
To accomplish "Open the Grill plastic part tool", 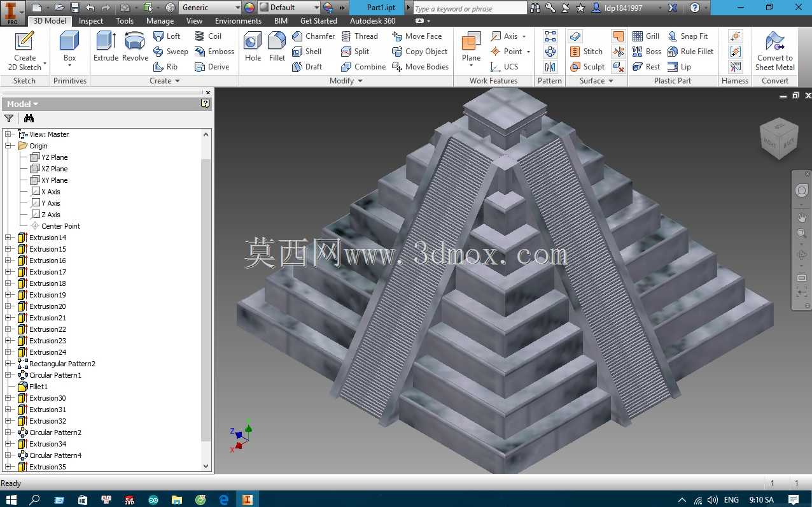I will (x=646, y=36).
